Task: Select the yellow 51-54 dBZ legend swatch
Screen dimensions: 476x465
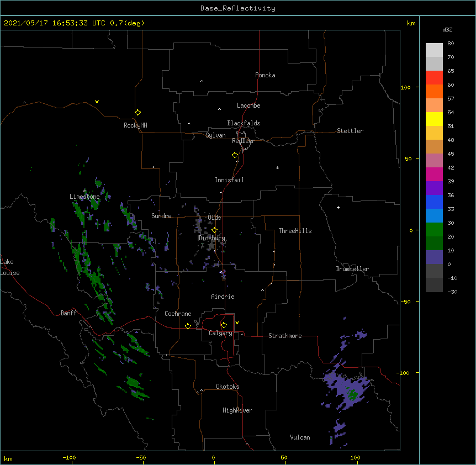Action: click(434, 119)
